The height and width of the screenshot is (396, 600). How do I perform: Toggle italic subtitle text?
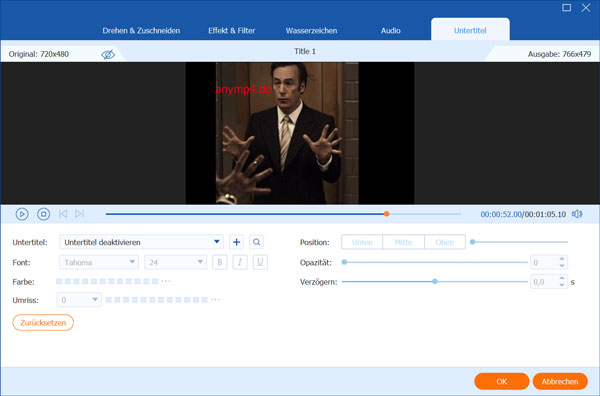(240, 262)
